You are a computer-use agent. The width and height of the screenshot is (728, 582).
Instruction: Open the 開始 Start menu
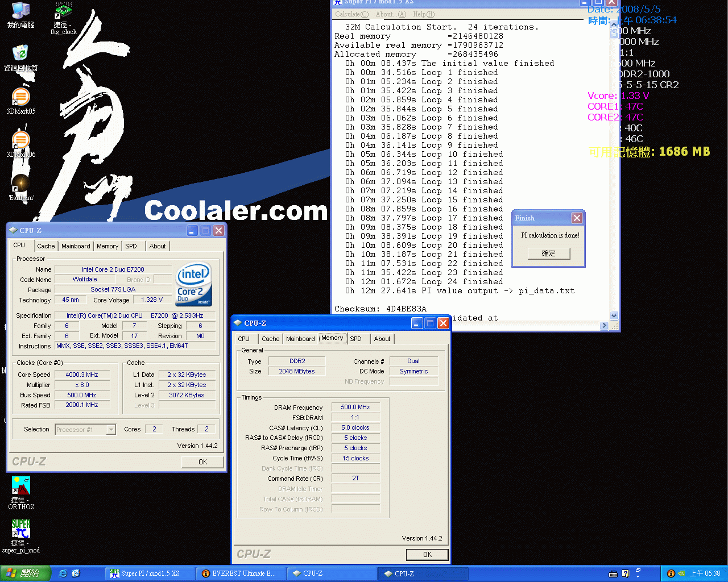point(26,573)
